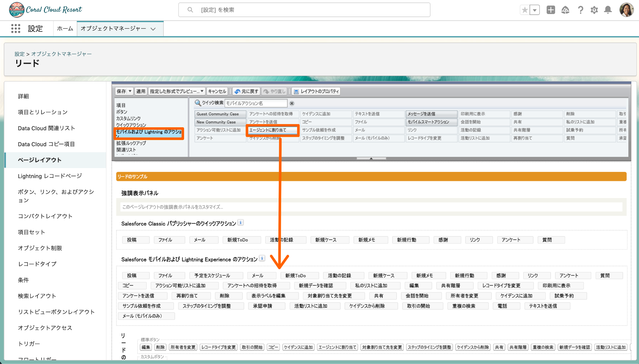
Task: Click the Setup gear icon
Action: [x=594, y=10]
